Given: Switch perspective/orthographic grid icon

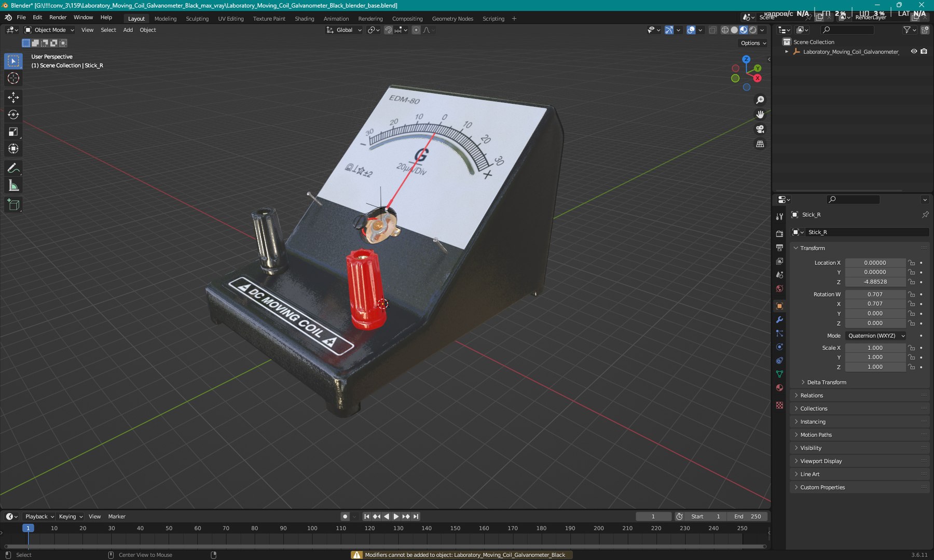Looking at the screenshot, I should coord(760,144).
